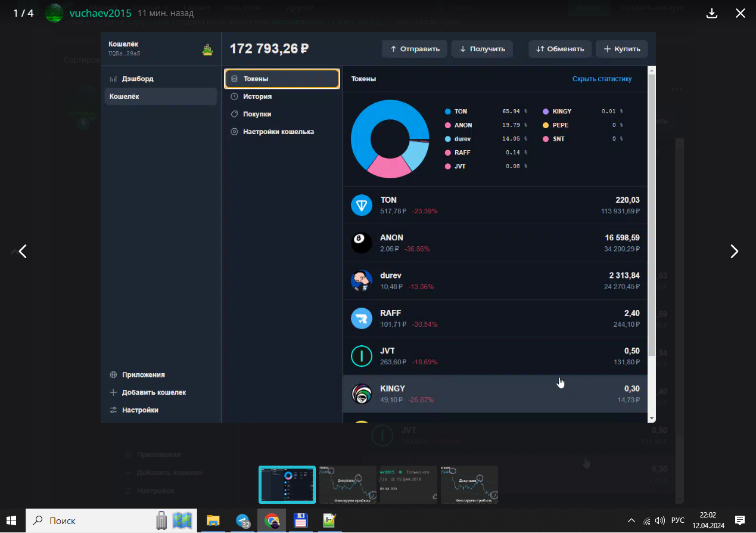
Task: Select the third thumbnail in the strip
Action: tap(409, 485)
